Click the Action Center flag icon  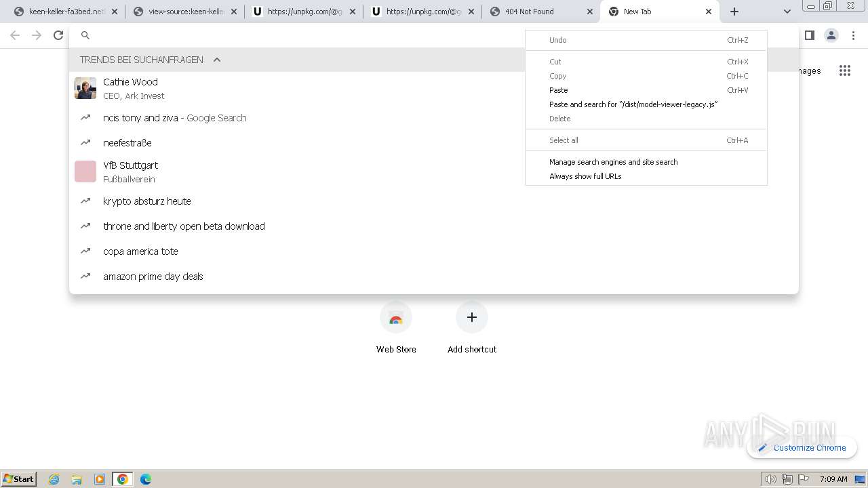[x=804, y=479]
